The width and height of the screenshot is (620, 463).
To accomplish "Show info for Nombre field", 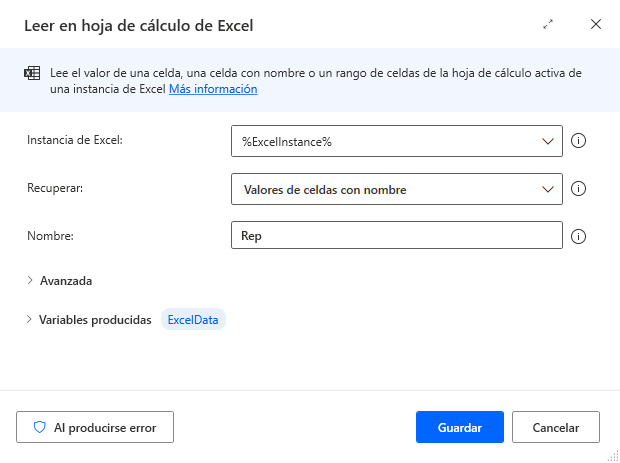I will (578, 236).
